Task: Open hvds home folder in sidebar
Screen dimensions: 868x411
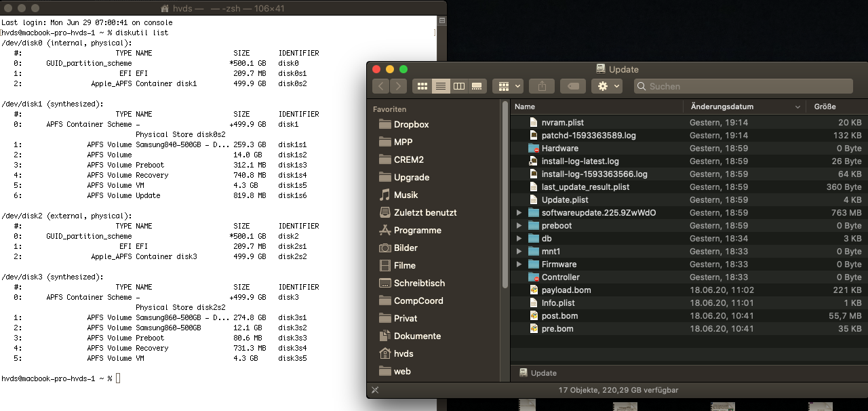Action: coord(403,353)
